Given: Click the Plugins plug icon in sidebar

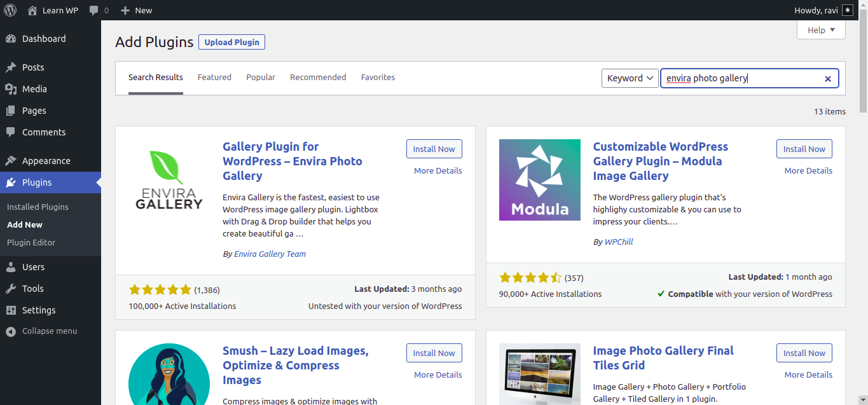Looking at the screenshot, I should click(x=11, y=182).
